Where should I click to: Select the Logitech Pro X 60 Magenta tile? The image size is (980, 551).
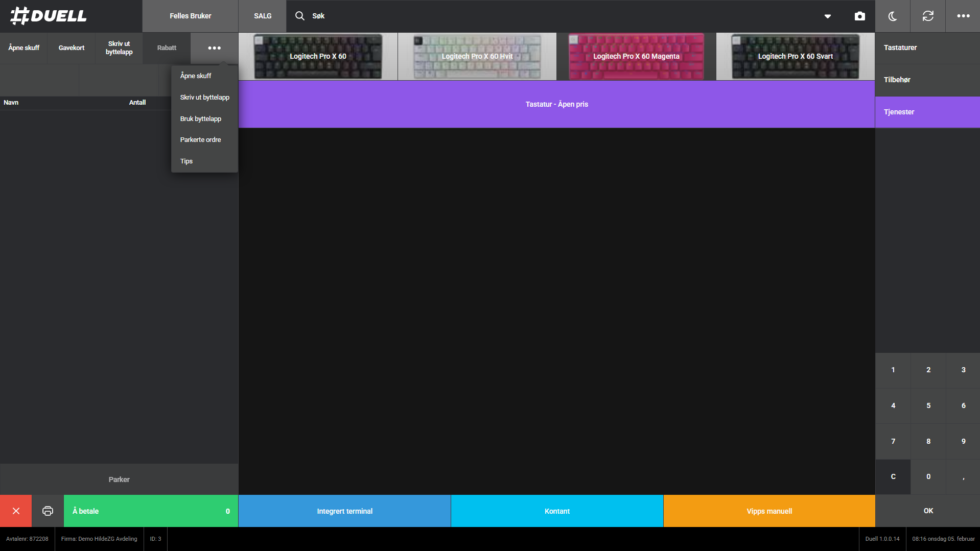point(636,56)
